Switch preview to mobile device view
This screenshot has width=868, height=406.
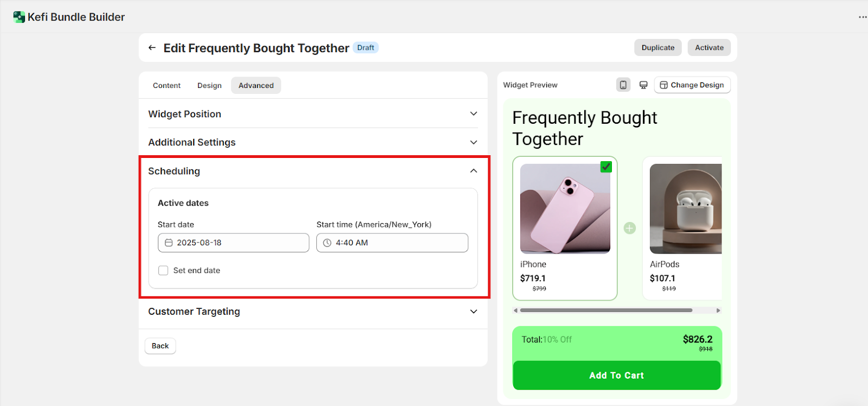623,85
